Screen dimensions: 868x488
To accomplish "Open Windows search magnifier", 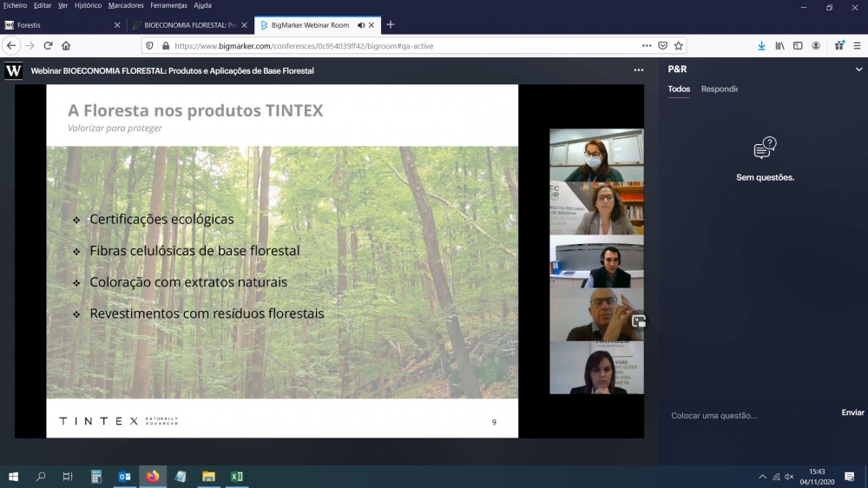I will [x=41, y=477].
